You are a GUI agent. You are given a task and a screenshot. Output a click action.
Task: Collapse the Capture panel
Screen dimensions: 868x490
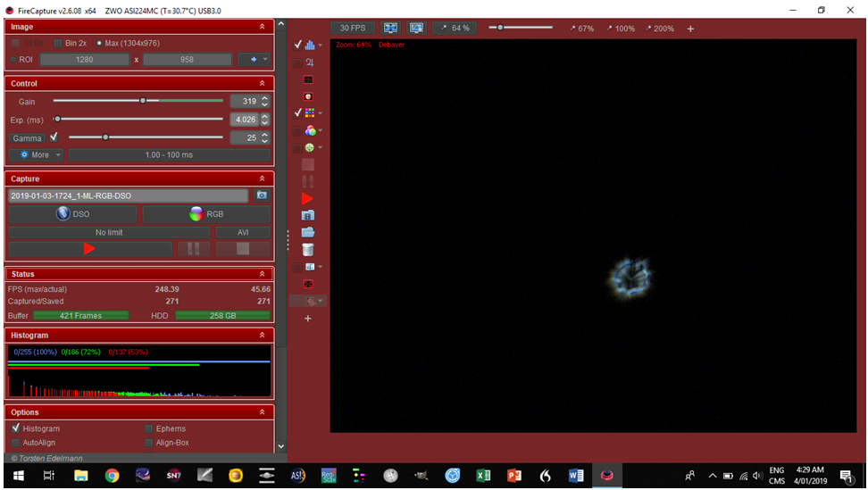(x=262, y=179)
